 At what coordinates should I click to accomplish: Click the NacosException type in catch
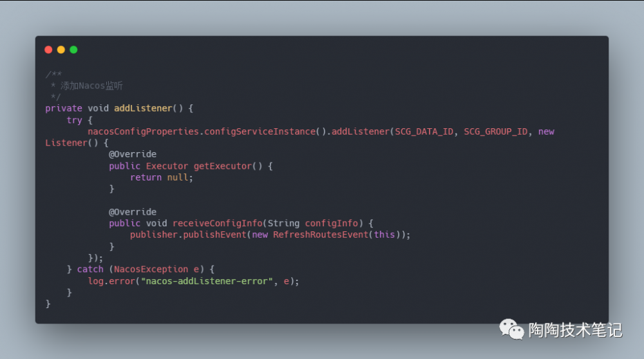tap(151, 269)
